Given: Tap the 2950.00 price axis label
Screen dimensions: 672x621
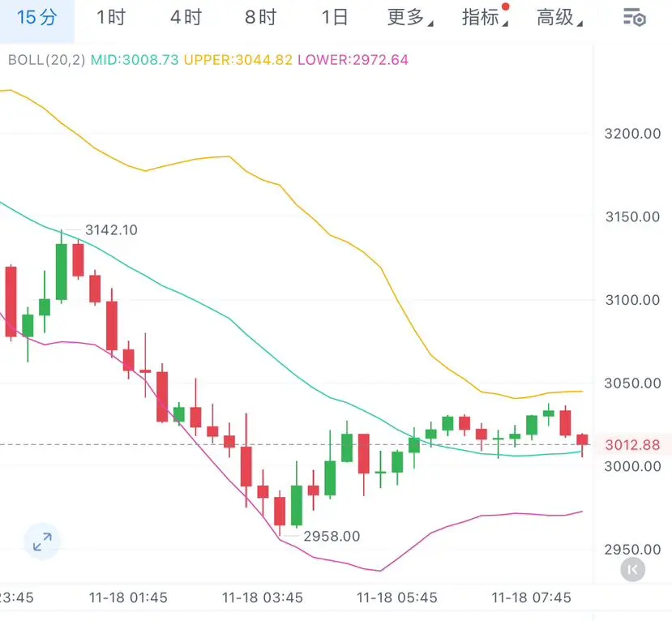Looking at the screenshot, I should [x=632, y=550].
